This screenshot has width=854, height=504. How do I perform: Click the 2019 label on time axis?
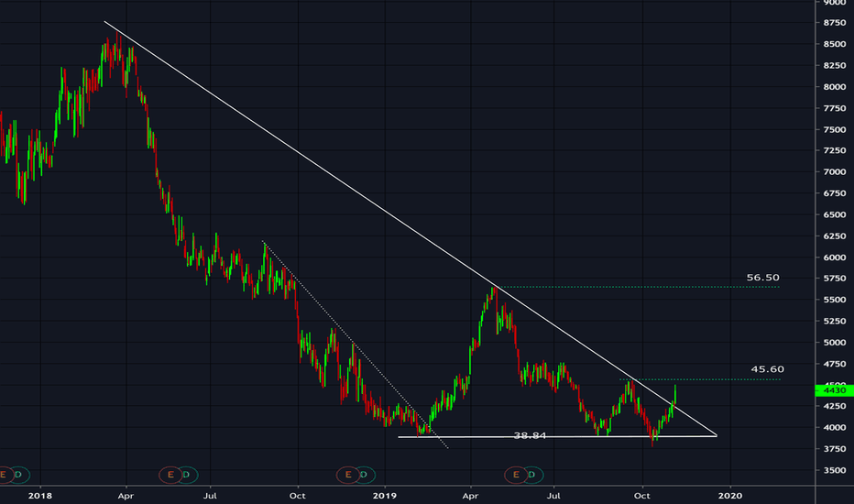[385, 495]
